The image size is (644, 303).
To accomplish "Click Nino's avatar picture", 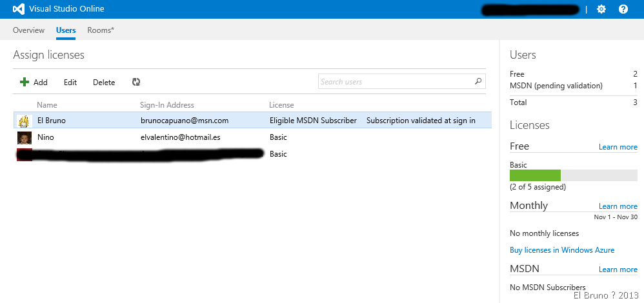I will point(25,137).
